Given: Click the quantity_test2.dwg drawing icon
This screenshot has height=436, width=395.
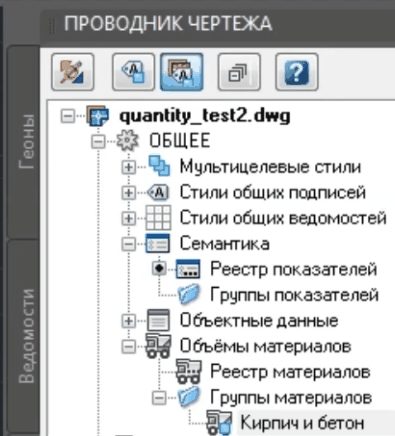Looking at the screenshot, I should (x=97, y=116).
